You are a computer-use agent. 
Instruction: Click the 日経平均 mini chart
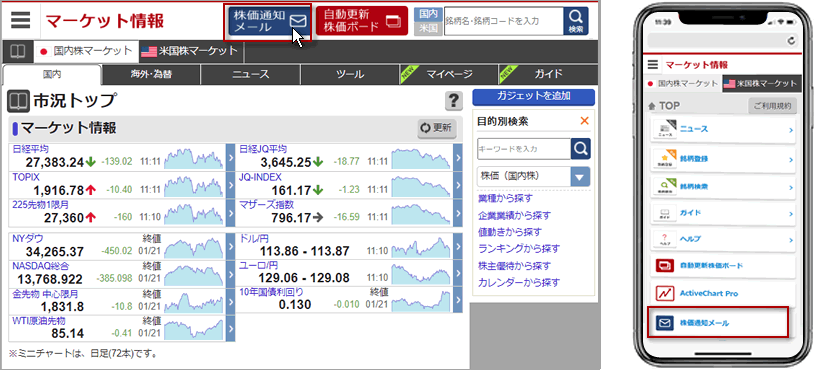tap(194, 158)
